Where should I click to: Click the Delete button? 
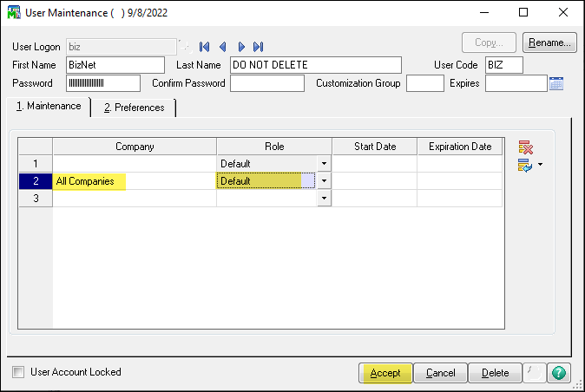pyautogui.click(x=495, y=373)
